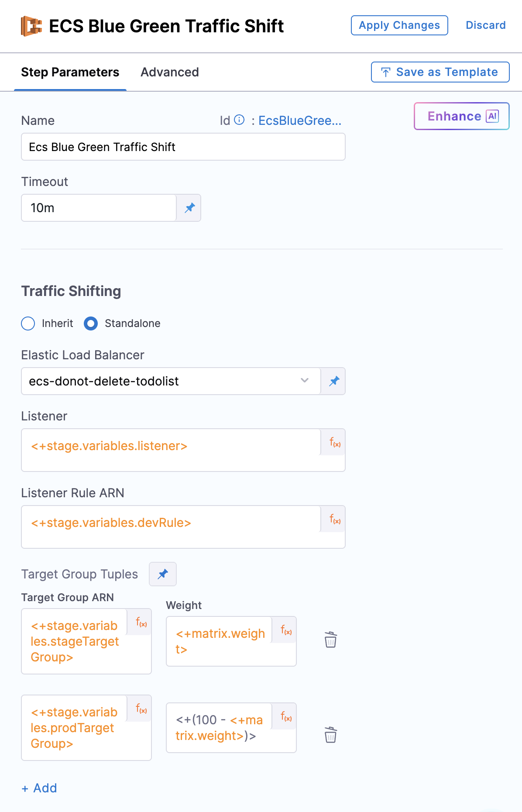Viewport: 522px width, 812px height.
Task: Click the Apply Changes button
Action: [399, 25]
